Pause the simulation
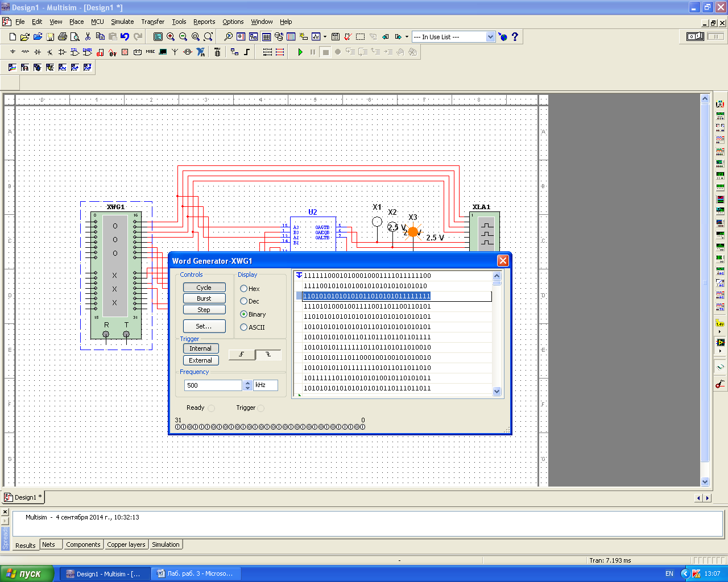The image size is (728, 582). 313,52
